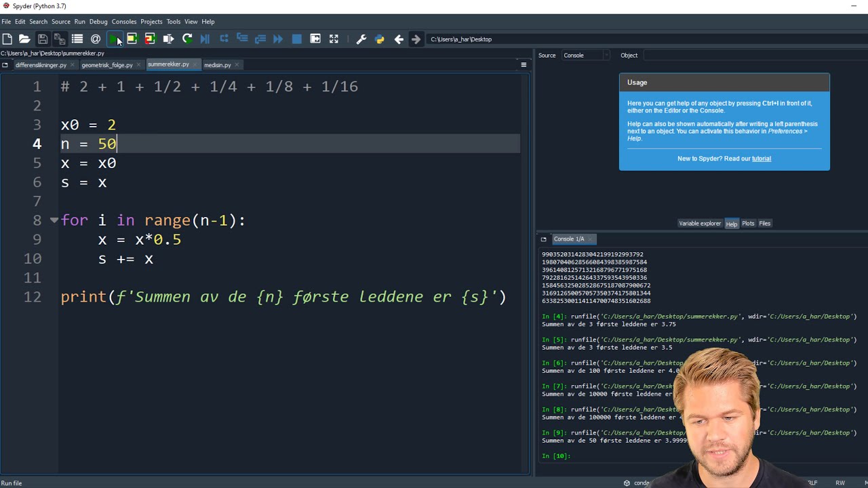Viewport: 868px width, 488px height.
Task: Maximize current pane
Action: (x=315, y=39)
